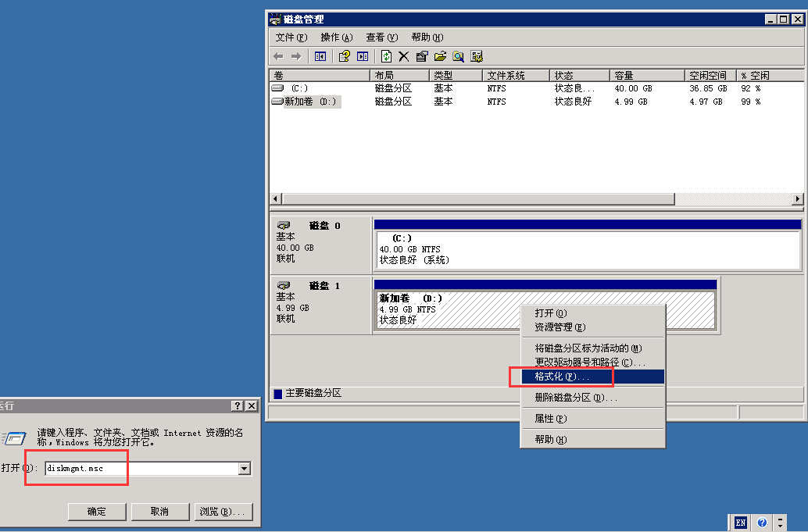Open the language bar options arrow
The height and width of the screenshot is (532, 808).
click(x=781, y=523)
